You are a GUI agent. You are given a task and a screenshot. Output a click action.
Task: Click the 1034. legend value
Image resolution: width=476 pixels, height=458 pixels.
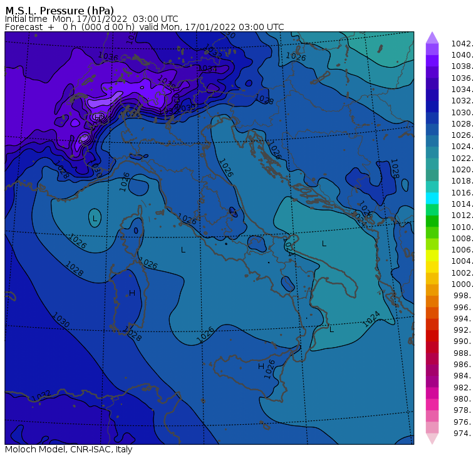(x=462, y=90)
